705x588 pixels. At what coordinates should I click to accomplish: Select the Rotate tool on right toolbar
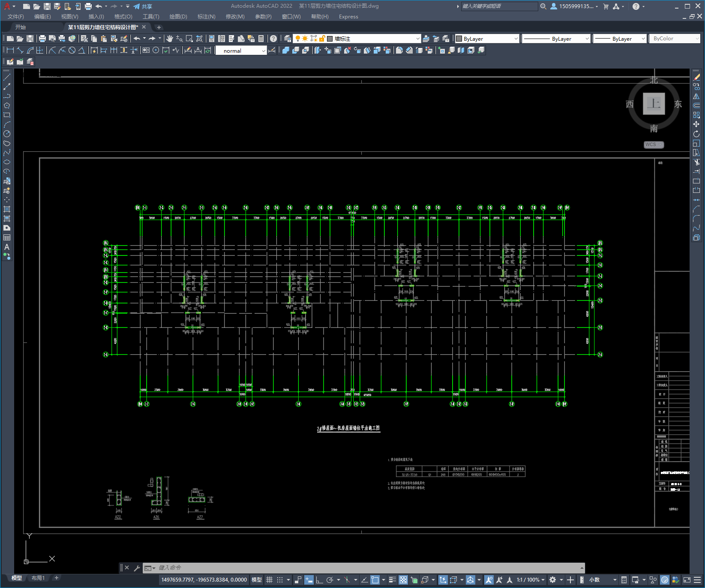click(696, 134)
